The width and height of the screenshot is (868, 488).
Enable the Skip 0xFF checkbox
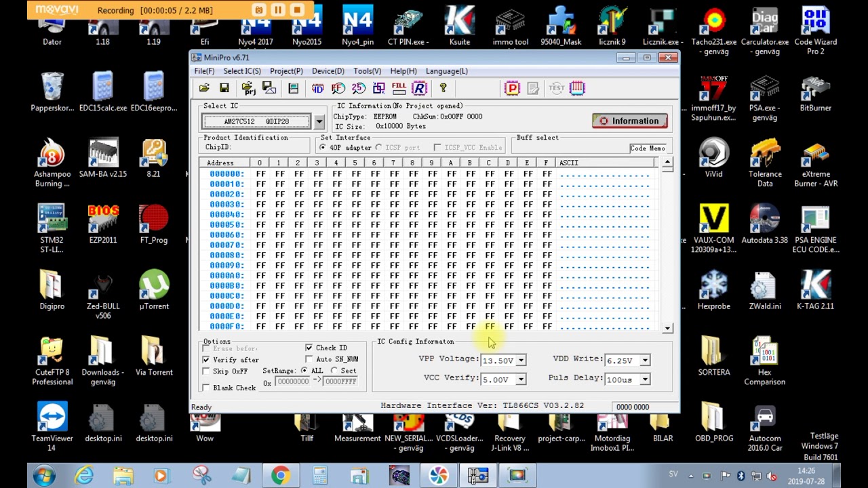pos(206,371)
